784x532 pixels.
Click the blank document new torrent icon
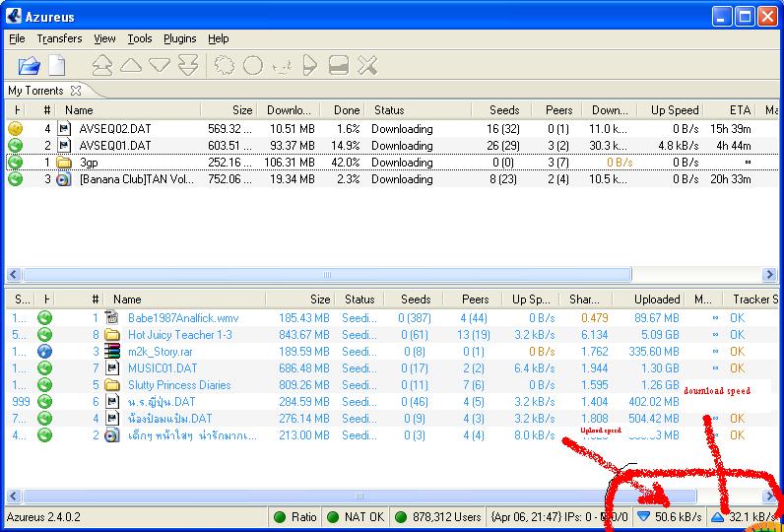(57, 65)
